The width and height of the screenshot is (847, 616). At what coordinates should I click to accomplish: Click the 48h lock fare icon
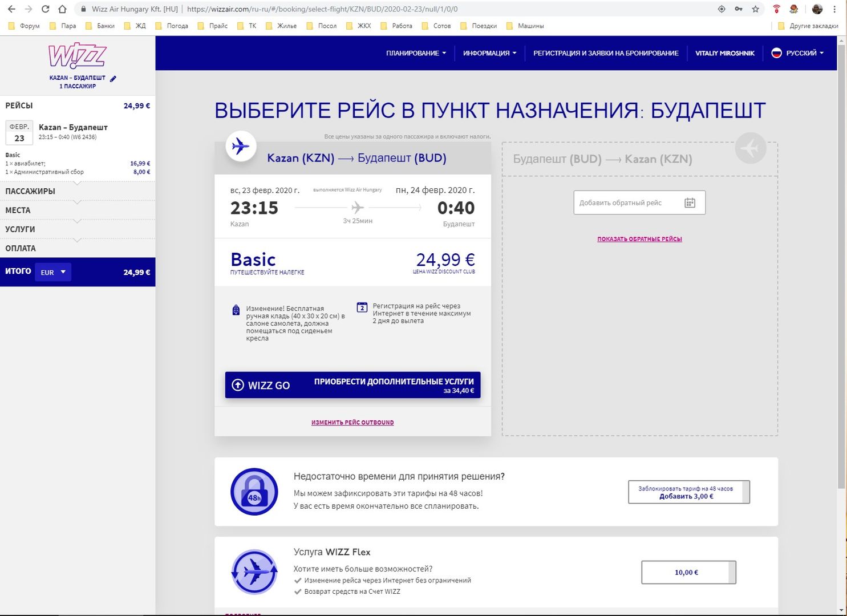point(254,492)
